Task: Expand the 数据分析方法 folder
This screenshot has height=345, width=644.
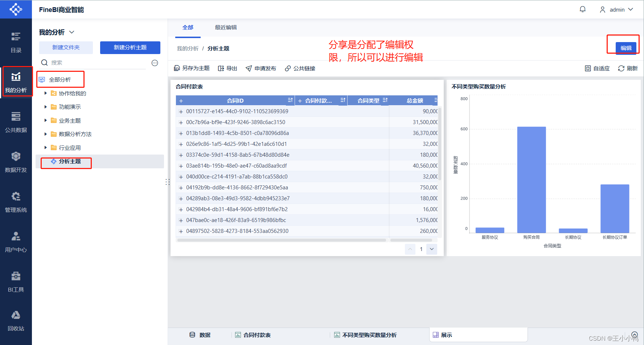Action: tap(45, 134)
